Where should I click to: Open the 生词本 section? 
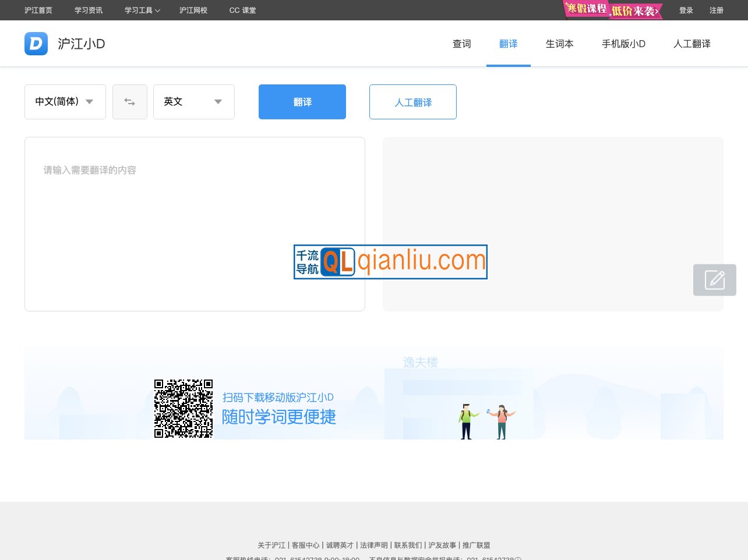pos(559,44)
